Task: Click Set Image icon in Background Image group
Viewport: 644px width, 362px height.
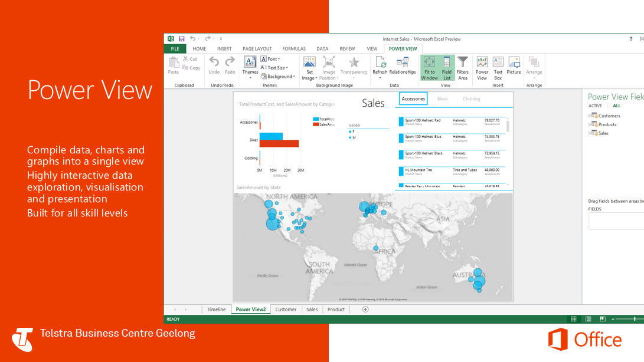Action: [309, 62]
